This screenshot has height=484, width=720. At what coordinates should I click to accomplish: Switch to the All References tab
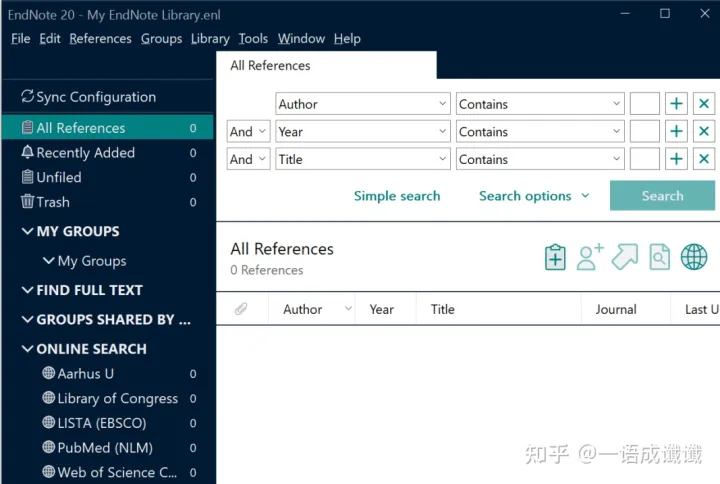(326, 65)
